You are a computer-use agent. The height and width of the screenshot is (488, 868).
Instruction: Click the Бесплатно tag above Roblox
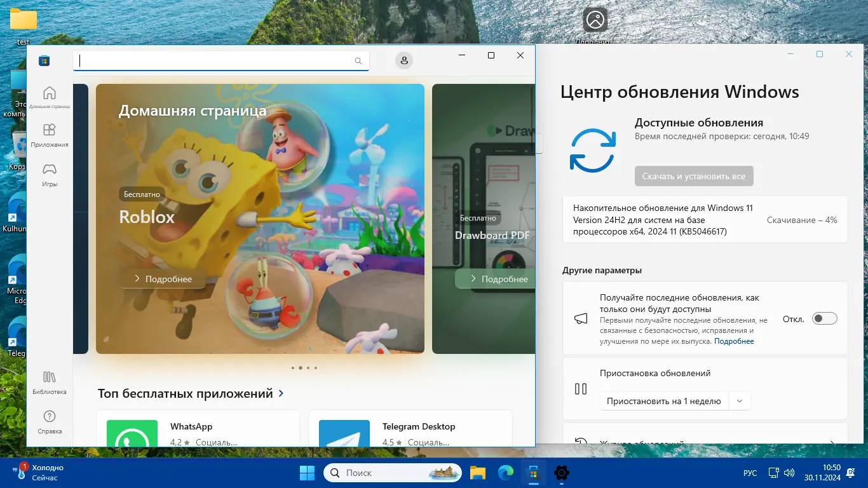click(x=142, y=194)
